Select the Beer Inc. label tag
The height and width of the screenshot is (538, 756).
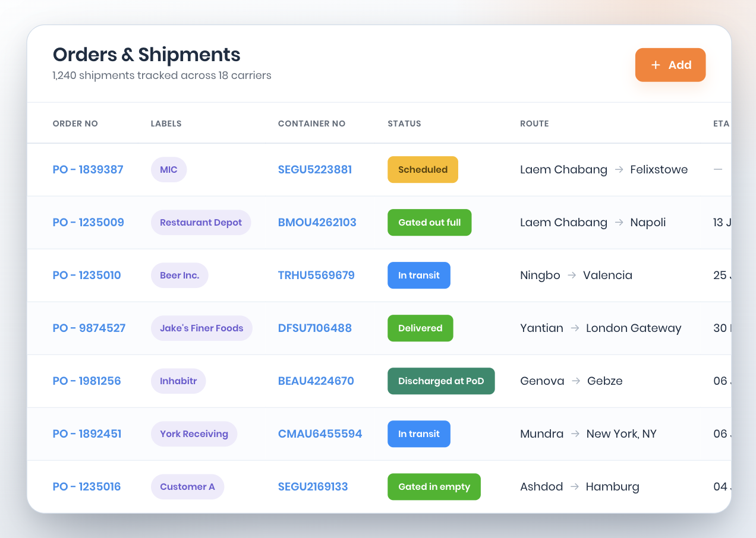[179, 276]
